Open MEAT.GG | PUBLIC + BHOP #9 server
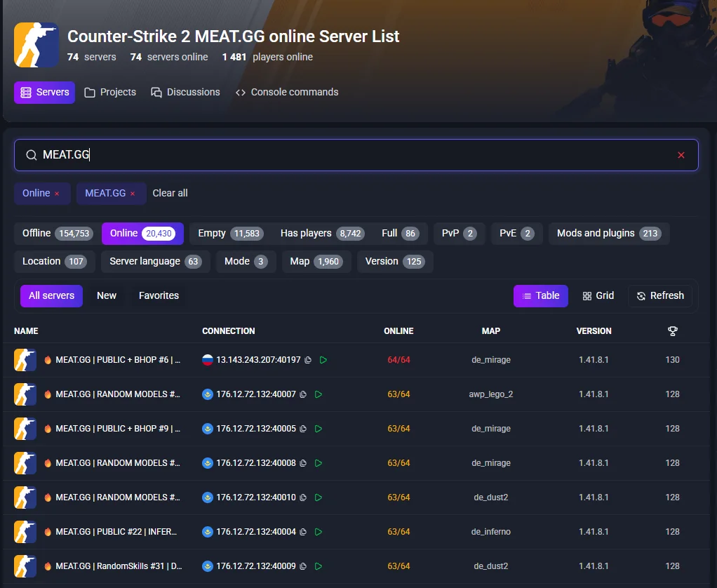This screenshot has width=717, height=588. click(x=118, y=429)
